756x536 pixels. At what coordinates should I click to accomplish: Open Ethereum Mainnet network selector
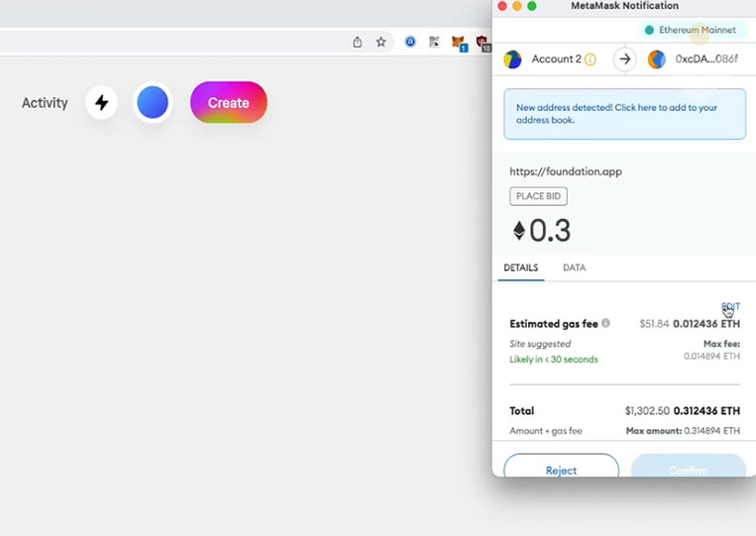click(693, 30)
